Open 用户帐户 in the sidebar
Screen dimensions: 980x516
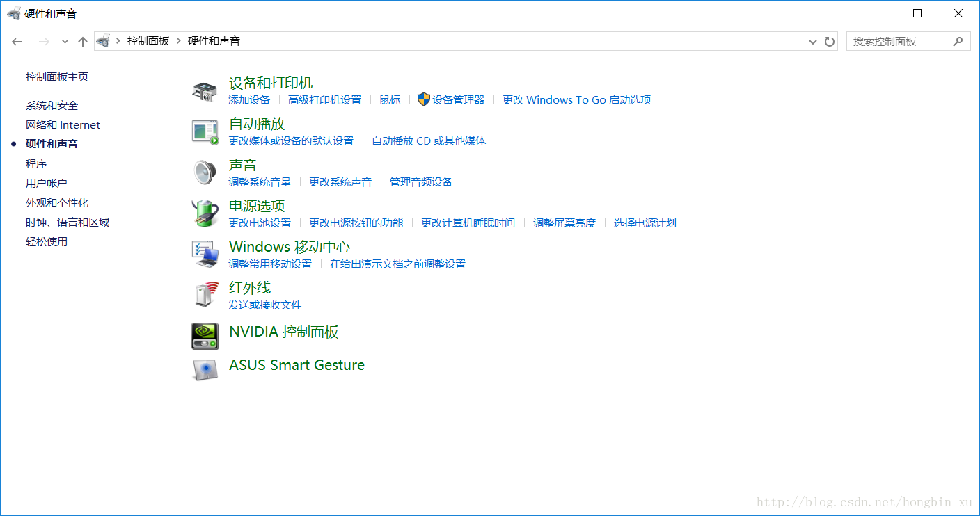(47, 184)
